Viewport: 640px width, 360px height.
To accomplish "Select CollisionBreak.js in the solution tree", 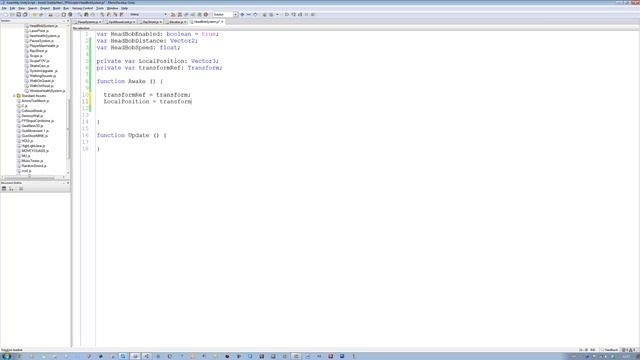I will tap(33, 111).
